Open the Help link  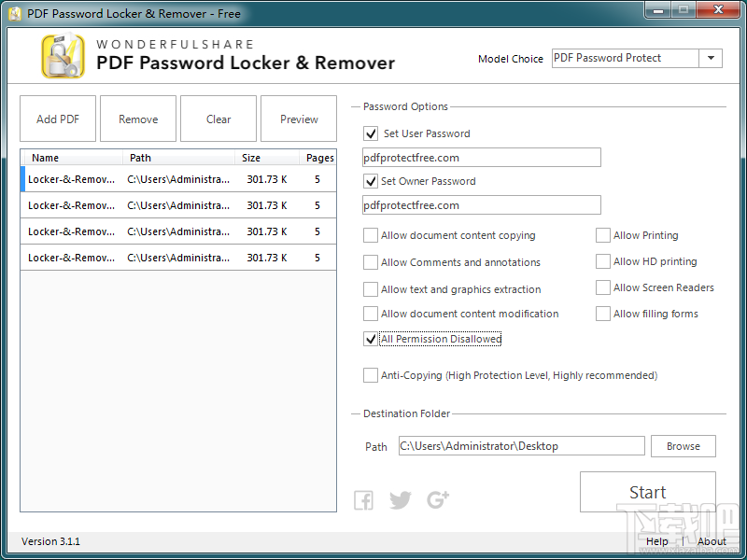[x=657, y=541]
